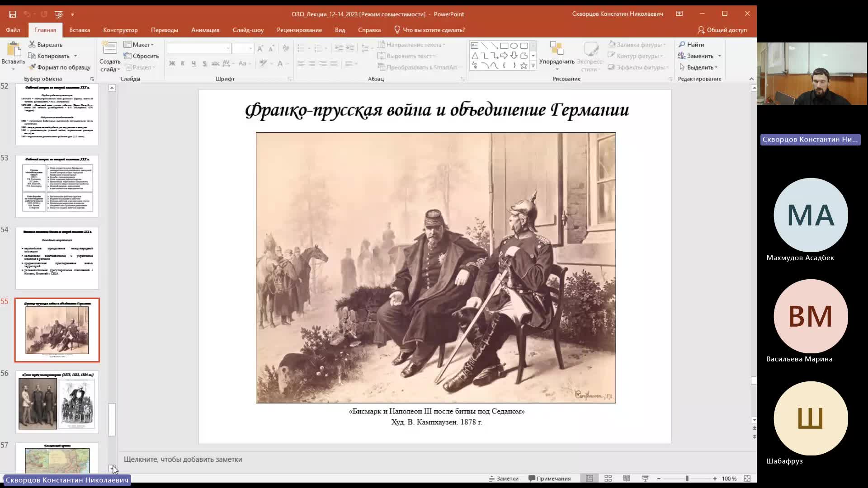The image size is (868, 488).
Task: Activate Format Painter (Формат по образцу)
Action: (x=60, y=67)
